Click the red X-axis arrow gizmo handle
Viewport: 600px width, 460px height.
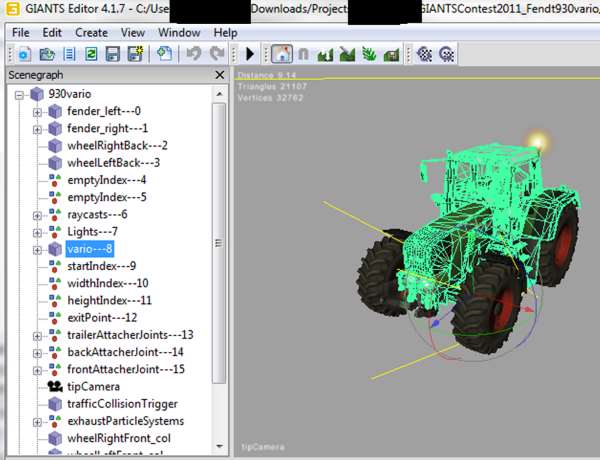coord(529,309)
